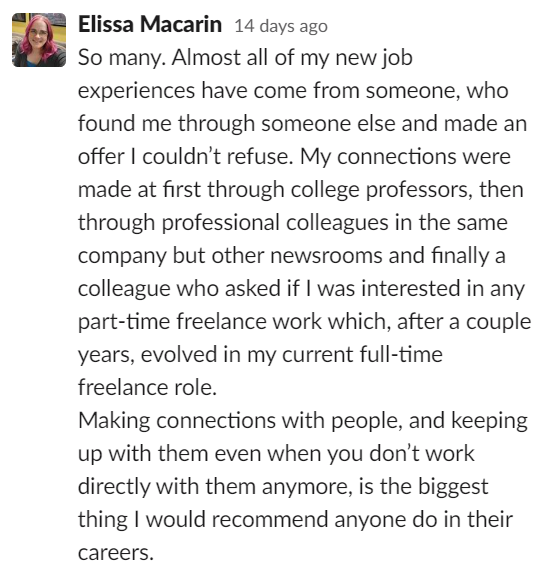Click the sender name Elissa Macarin

pyautogui.click(x=150, y=25)
